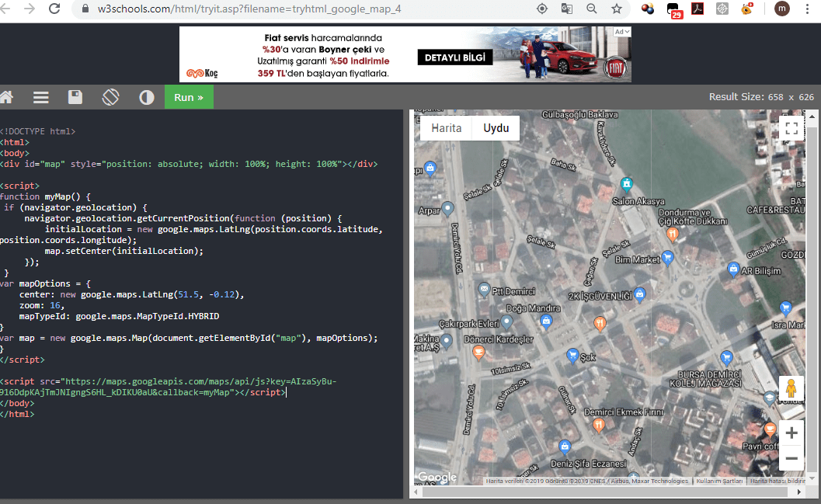Go forward in browser history

(30, 9)
